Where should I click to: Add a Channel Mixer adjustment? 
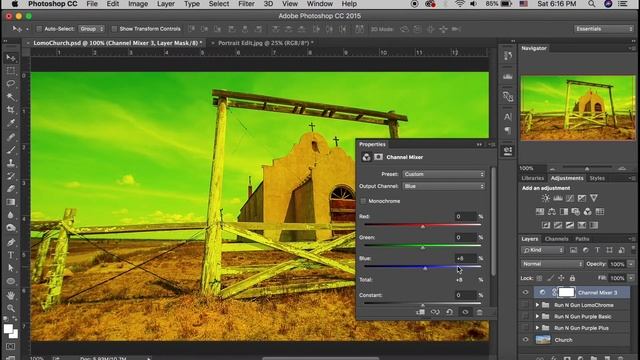(587, 211)
